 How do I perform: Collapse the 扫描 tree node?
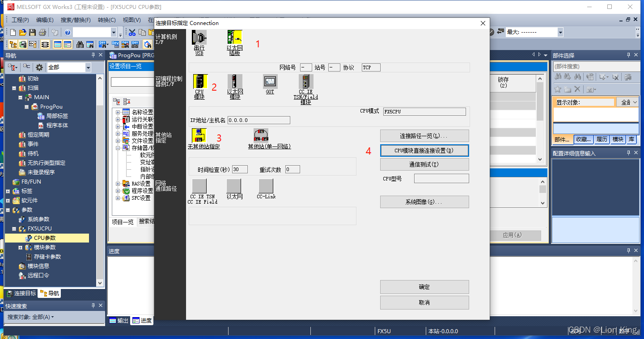[14, 88]
